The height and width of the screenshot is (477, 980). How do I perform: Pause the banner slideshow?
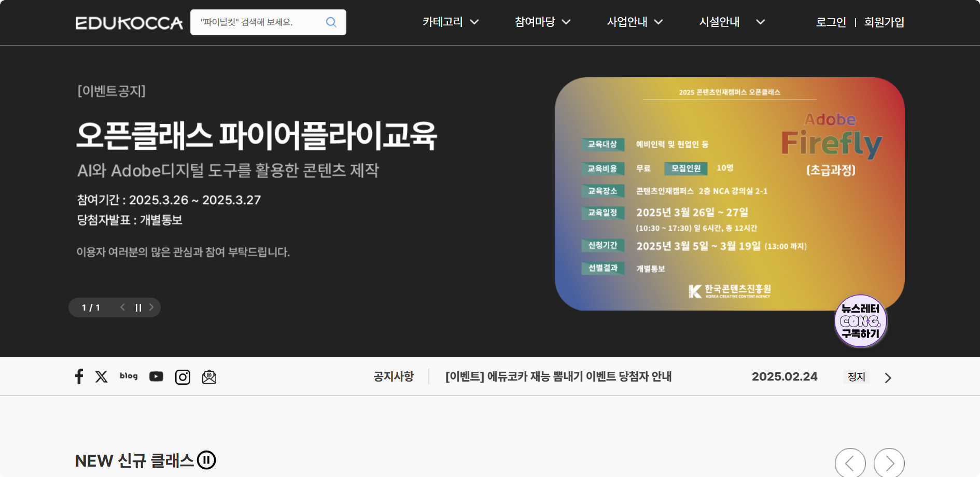point(138,307)
